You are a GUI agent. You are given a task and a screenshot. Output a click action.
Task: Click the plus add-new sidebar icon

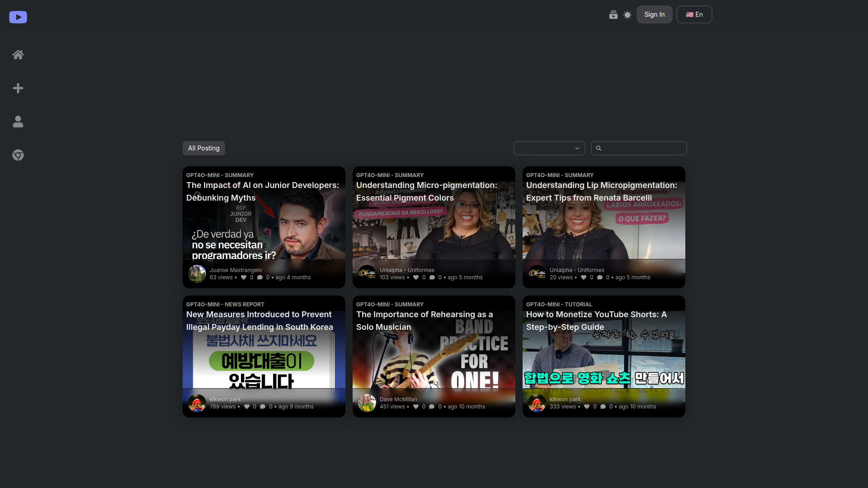(18, 88)
